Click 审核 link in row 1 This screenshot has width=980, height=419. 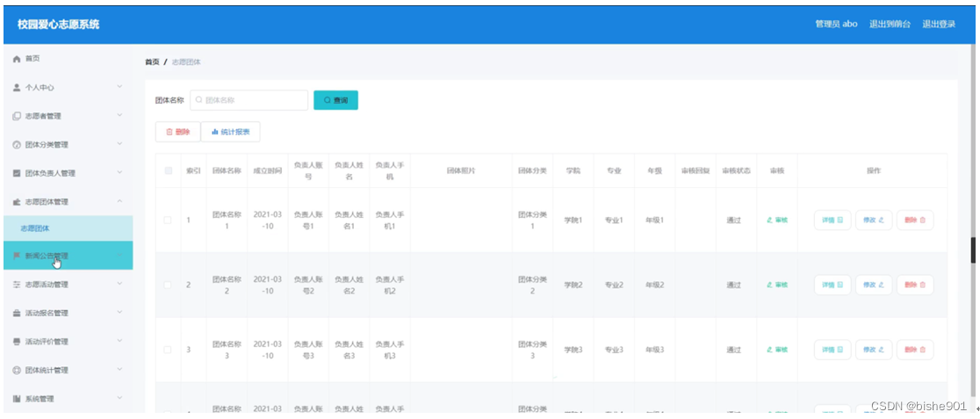point(777,220)
